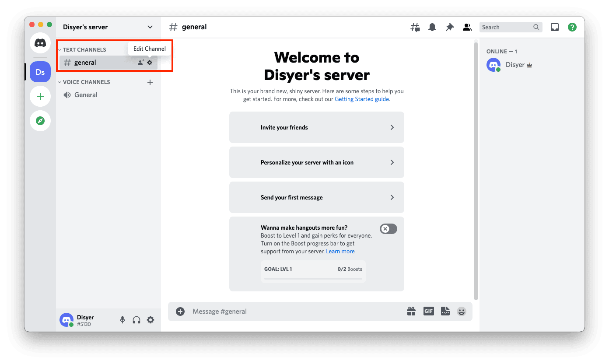The width and height of the screenshot is (609, 364).
Task: Enable the server Boost progress bar toggle
Action: tap(388, 229)
